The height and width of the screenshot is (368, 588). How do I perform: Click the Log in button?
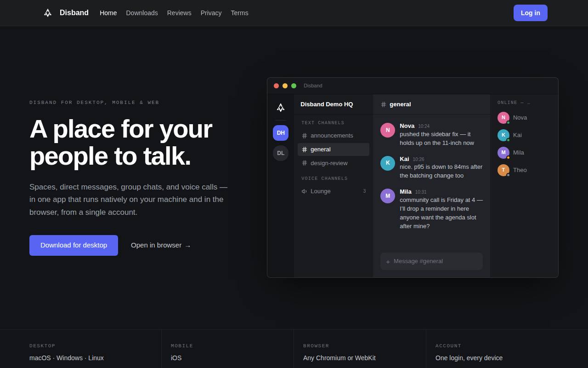click(531, 13)
